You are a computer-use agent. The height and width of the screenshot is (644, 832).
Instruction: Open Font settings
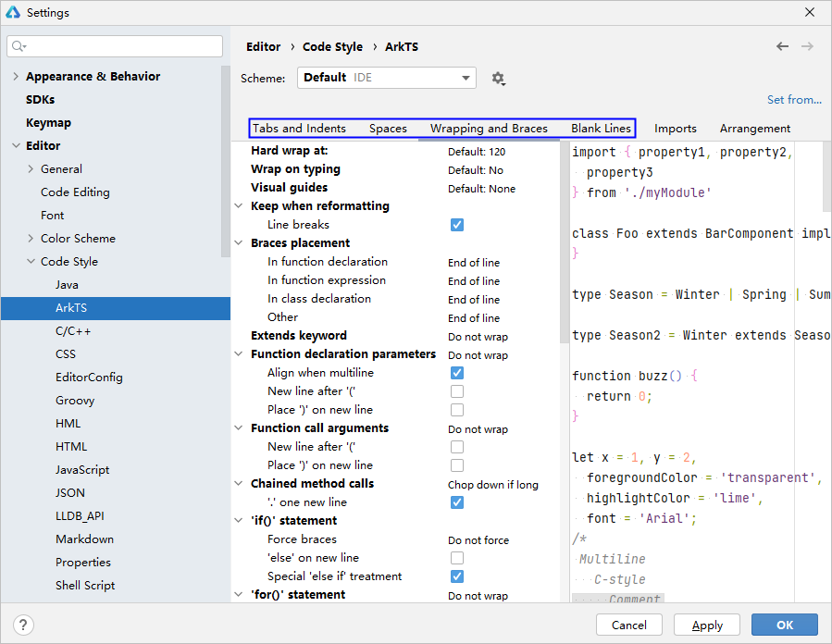pos(52,216)
